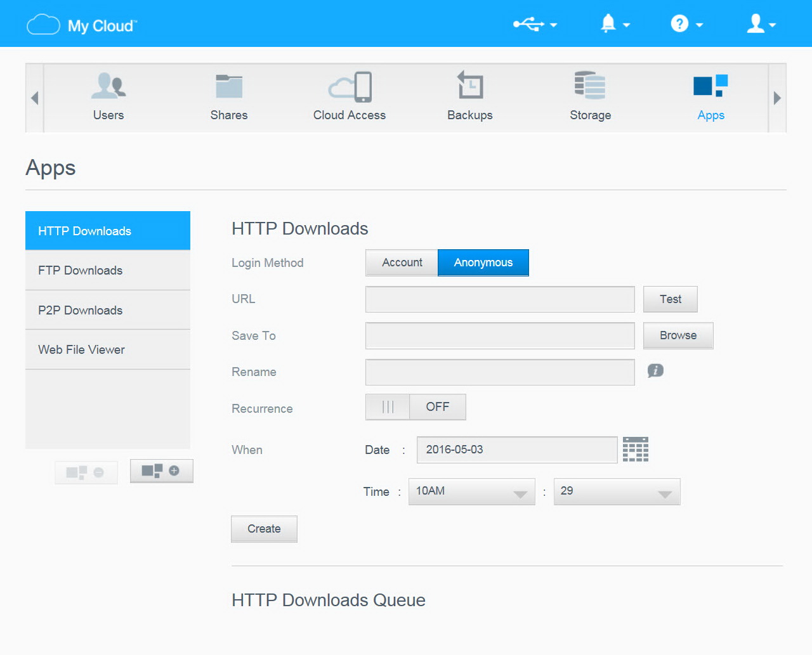Select Anonymous login method
This screenshot has width=812, height=655.
[483, 263]
